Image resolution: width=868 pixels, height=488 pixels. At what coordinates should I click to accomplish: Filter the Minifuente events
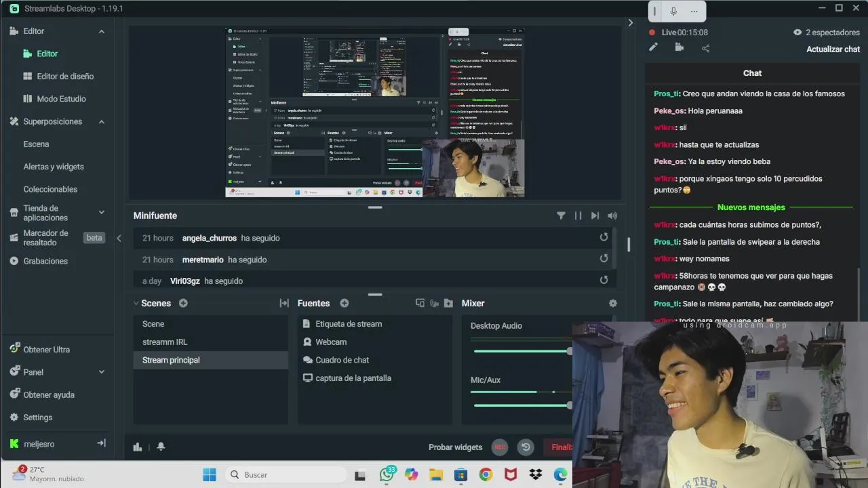pos(561,216)
